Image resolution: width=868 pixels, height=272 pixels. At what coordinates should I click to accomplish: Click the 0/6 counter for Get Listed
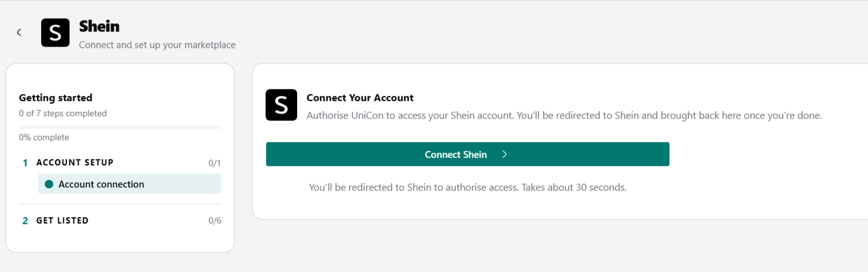click(214, 221)
